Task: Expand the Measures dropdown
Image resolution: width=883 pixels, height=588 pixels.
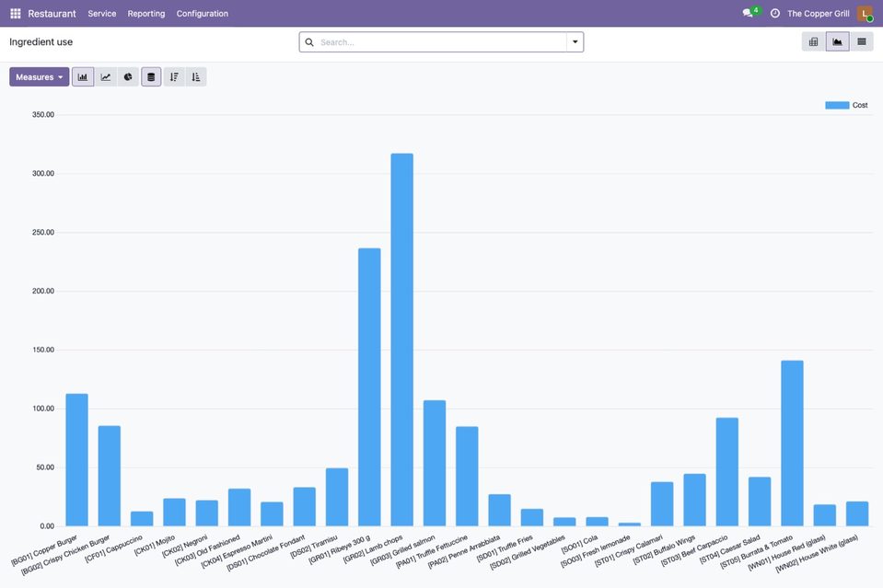Action: click(40, 77)
